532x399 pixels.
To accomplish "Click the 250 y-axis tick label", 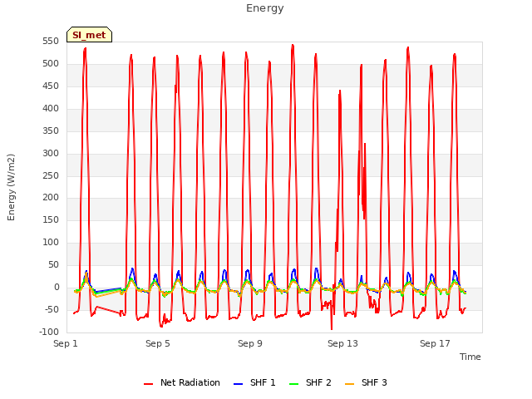I will point(51,175).
